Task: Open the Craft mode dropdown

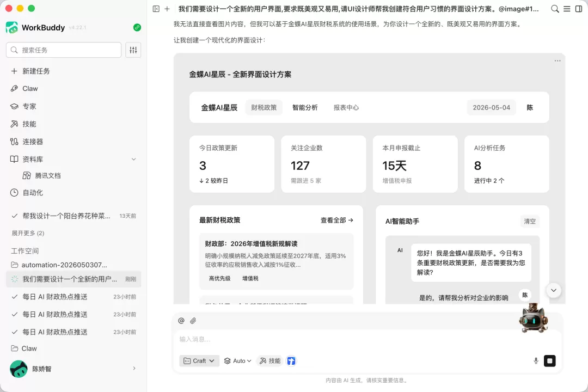Action: tap(199, 361)
